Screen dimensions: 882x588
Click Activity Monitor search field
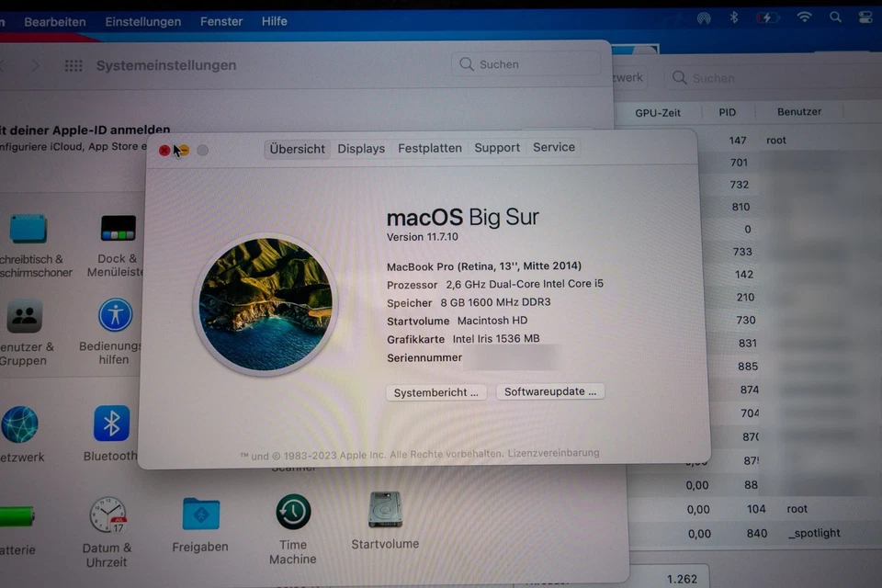[x=774, y=78]
